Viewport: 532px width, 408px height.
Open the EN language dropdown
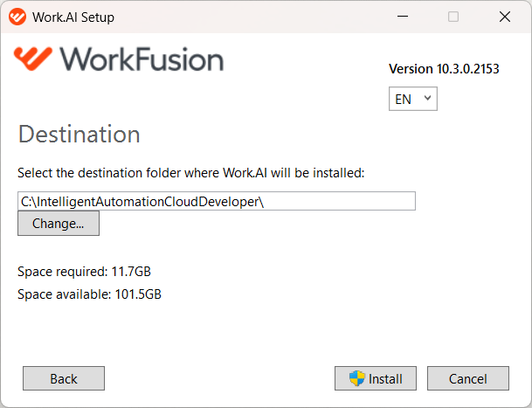click(413, 99)
